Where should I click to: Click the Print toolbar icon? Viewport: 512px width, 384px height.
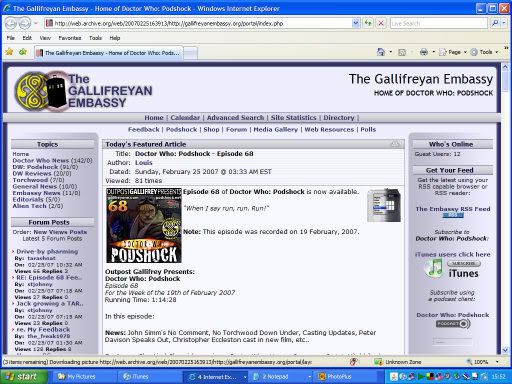point(424,52)
